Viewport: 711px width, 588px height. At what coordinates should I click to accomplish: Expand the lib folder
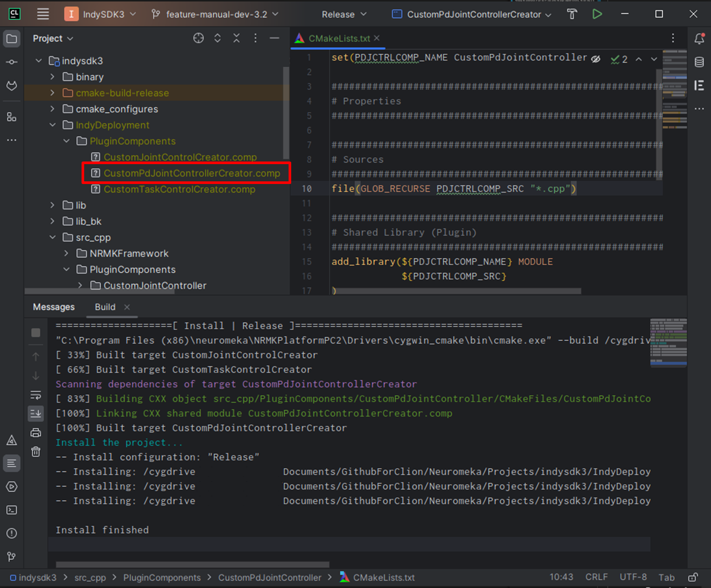pyautogui.click(x=52, y=205)
